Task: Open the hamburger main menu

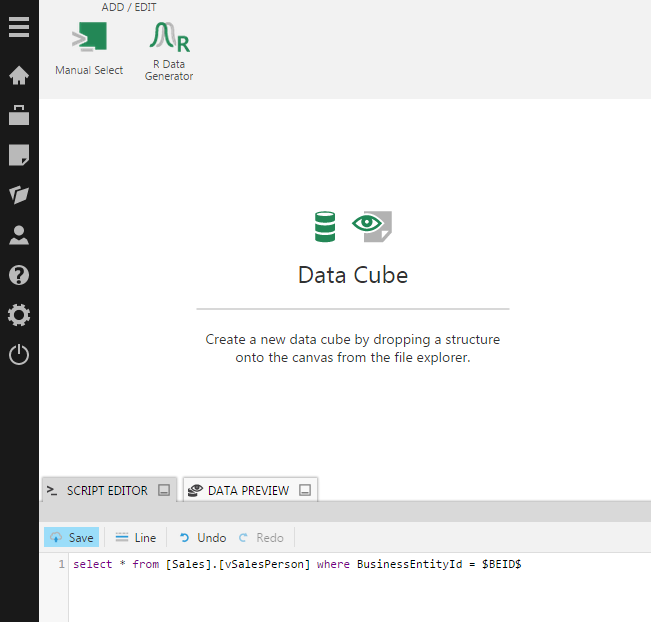Action: (x=19, y=27)
